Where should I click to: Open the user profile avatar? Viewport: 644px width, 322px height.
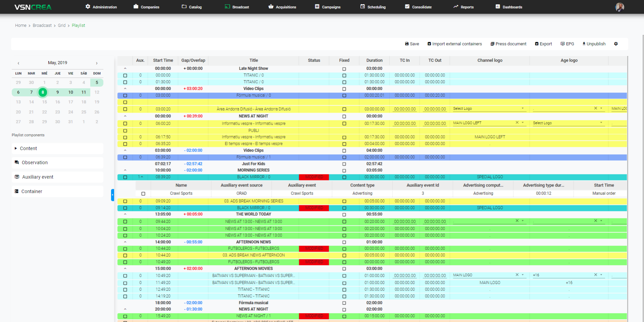click(x=620, y=7)
